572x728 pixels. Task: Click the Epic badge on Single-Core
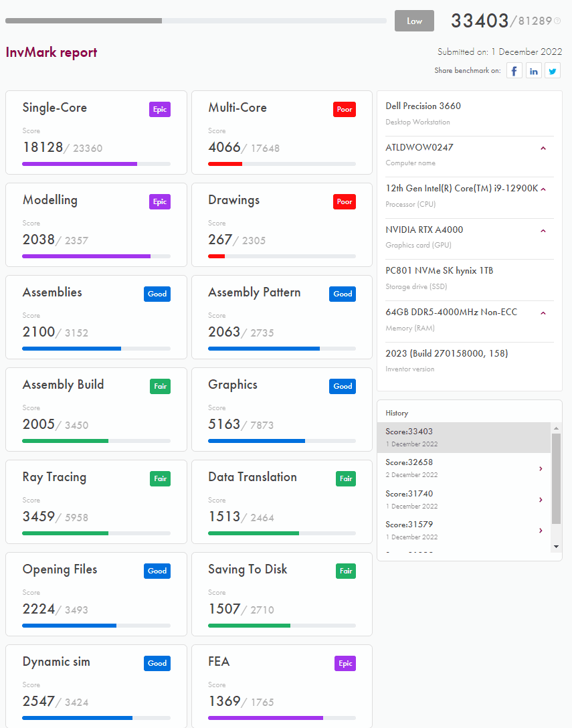coord(160,109)
